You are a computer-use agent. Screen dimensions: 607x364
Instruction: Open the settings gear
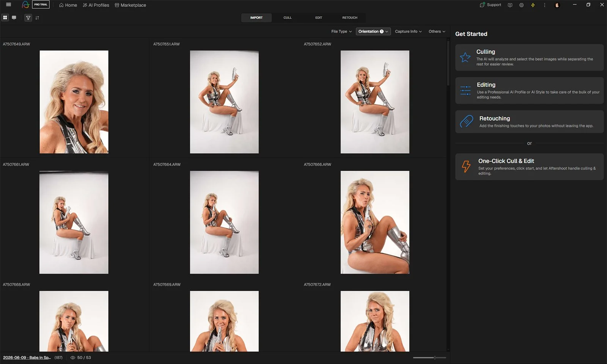point(521,5)
